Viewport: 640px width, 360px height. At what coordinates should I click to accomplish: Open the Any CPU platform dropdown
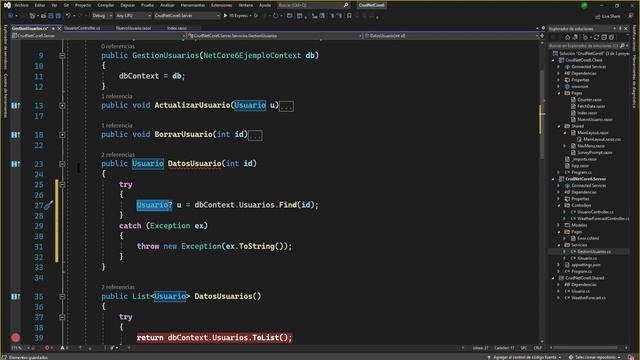tap(133, 16)
